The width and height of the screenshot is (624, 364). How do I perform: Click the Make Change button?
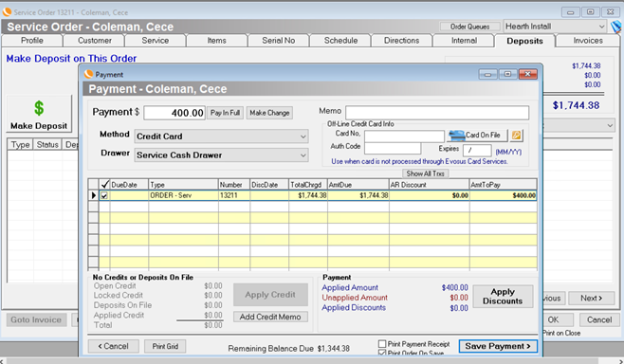(269, 113)
